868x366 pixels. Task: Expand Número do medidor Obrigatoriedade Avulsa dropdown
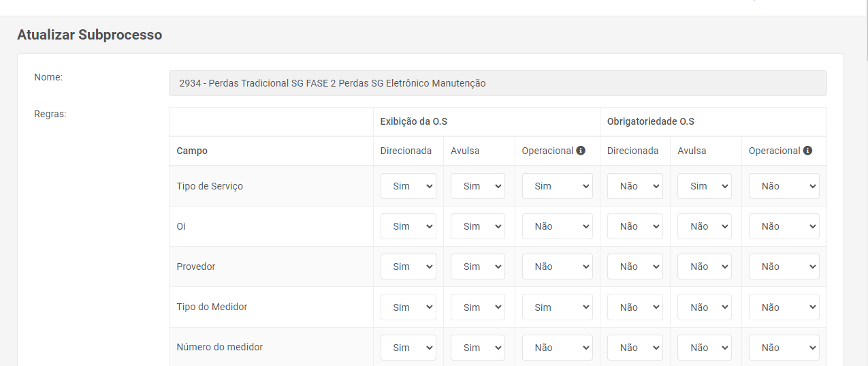pyautogui.click(x=705, y=348)
